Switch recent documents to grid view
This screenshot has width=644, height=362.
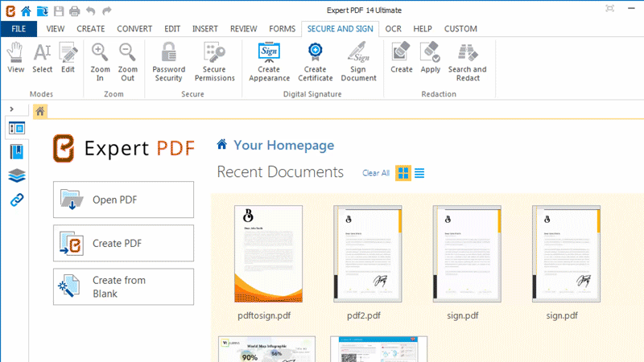(x=403, y=173)
